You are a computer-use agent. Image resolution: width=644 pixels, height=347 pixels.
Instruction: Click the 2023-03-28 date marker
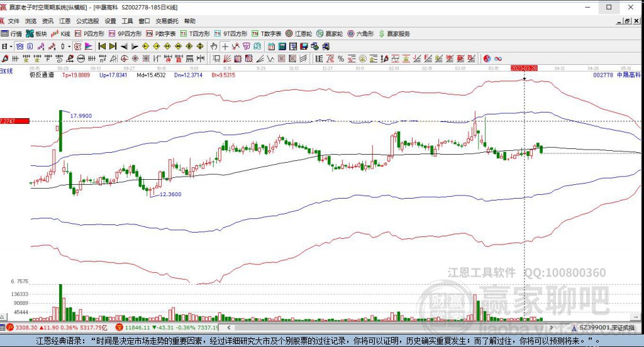[x=524, y=68]
